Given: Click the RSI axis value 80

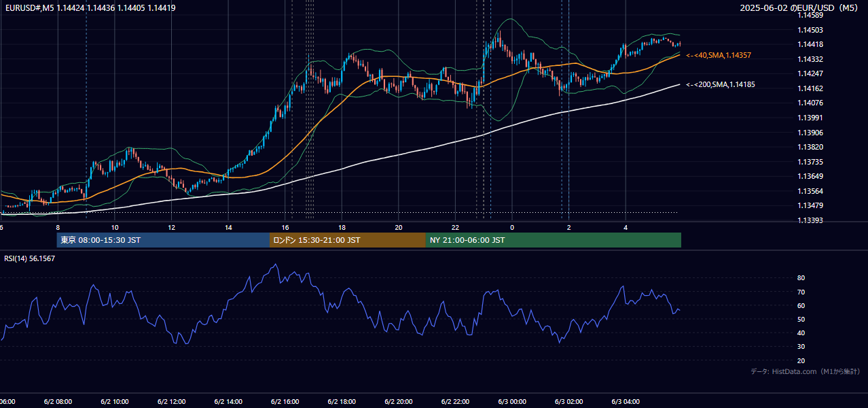Looking at the screenshot, I should (801, 278).
